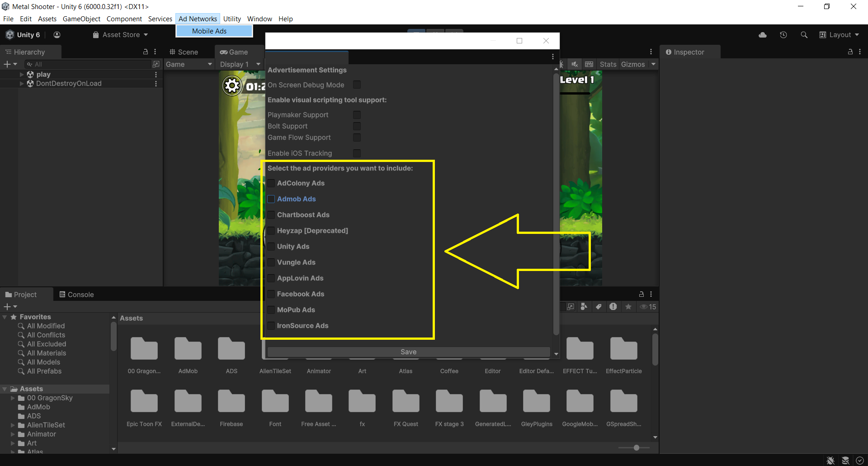Open the undo history icon
Viewport: 868px width, 466px height.
point(783,35)
